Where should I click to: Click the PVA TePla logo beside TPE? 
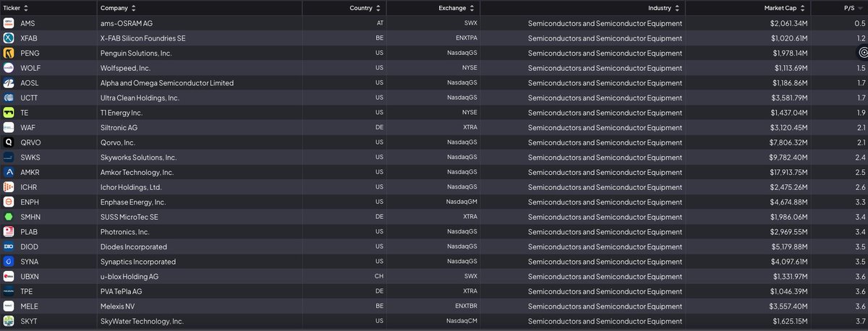click(9, 291)
